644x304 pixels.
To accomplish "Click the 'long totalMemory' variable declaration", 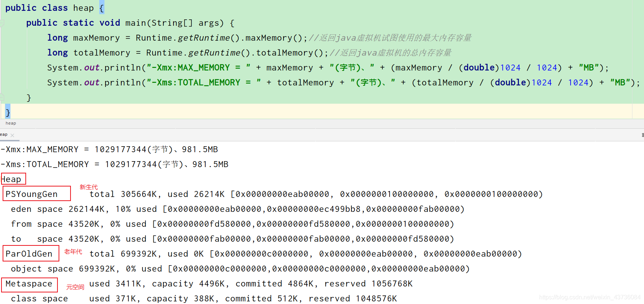I will tap(89, 53).
